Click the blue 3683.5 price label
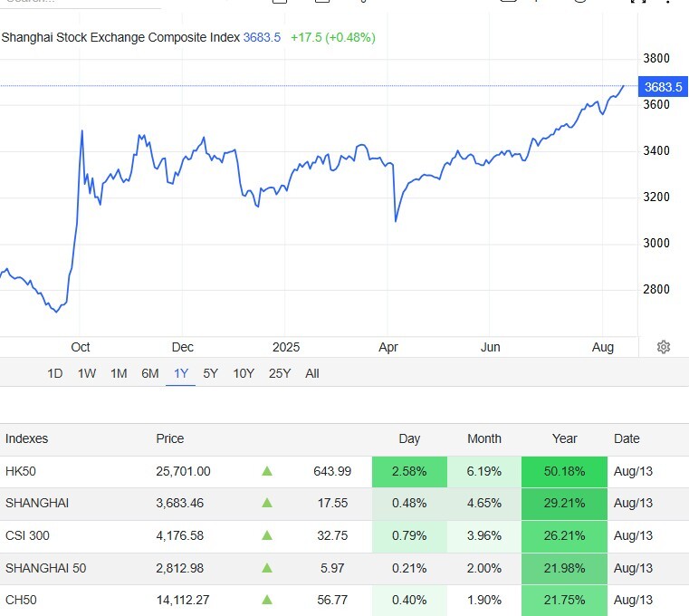Image resolution: width=689 pixels, height=616 pixels. [x=663, y=87]
